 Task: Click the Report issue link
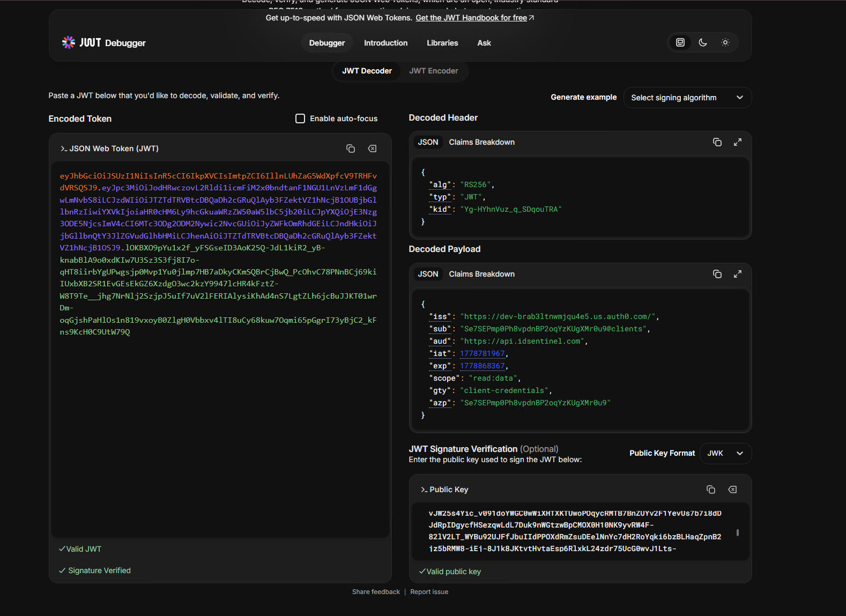tap(429, 592)
